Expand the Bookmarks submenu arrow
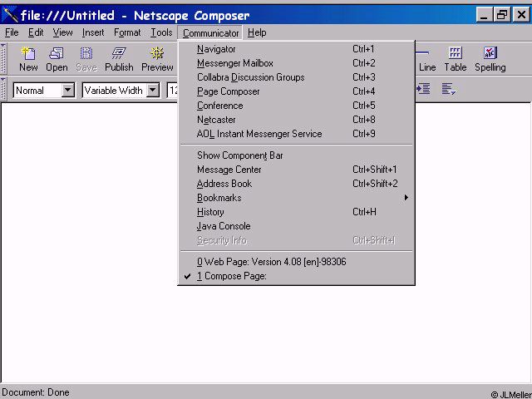The width and height of the screenshot is (532, 399). 406,198
